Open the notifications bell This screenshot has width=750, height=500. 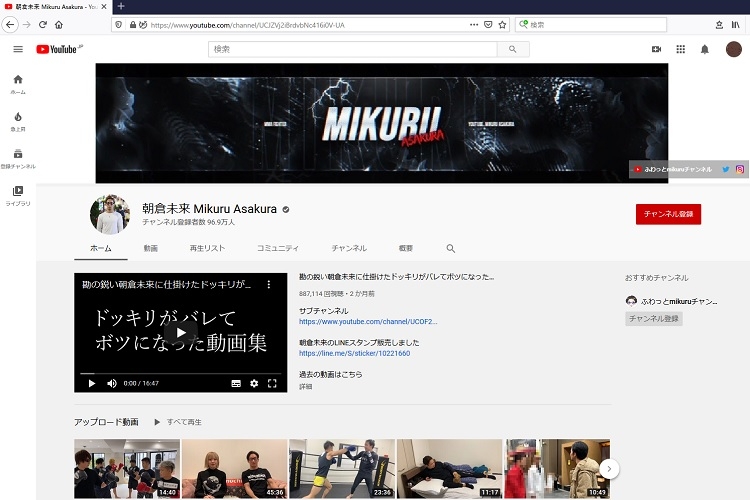705,49
